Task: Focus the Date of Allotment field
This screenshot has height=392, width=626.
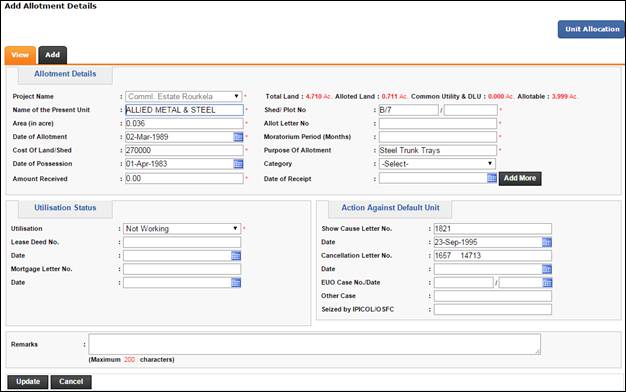Action: tap(179, 137)
